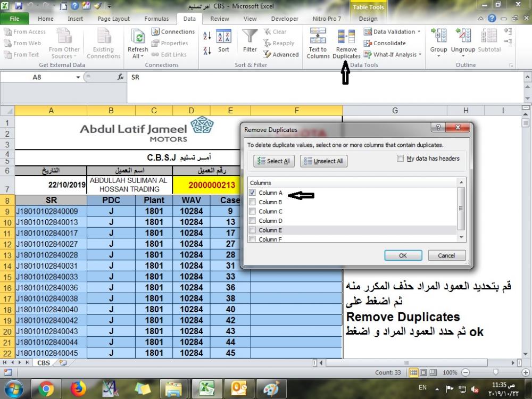Switch to Developer tab
Screen dimensions: 532x399
point(284,19)
